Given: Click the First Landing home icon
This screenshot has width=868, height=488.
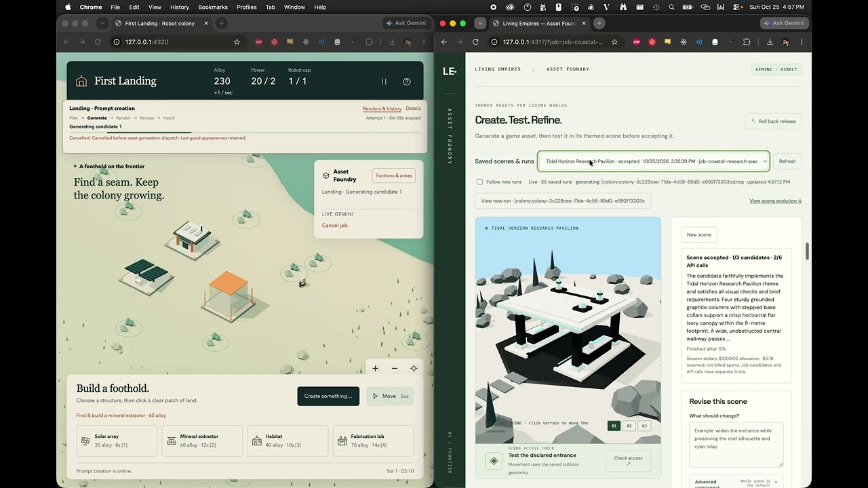Looking at the screenshot, I should click(x=81, y=81).
